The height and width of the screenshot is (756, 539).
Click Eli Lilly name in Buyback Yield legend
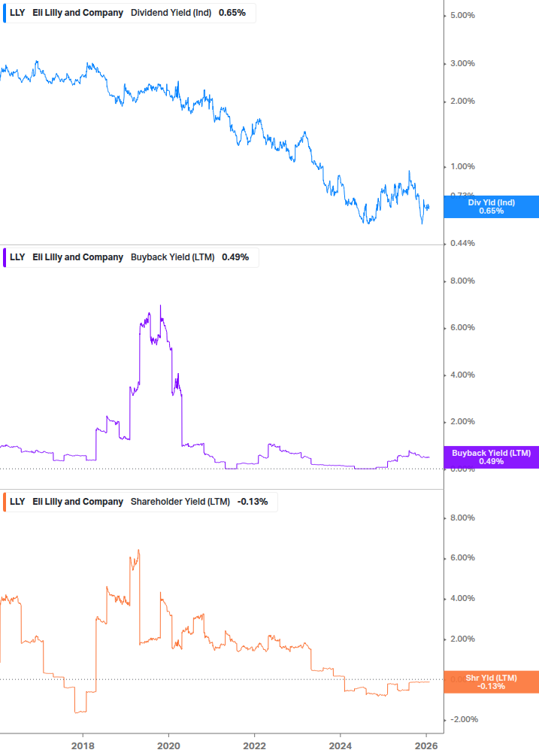78,257
